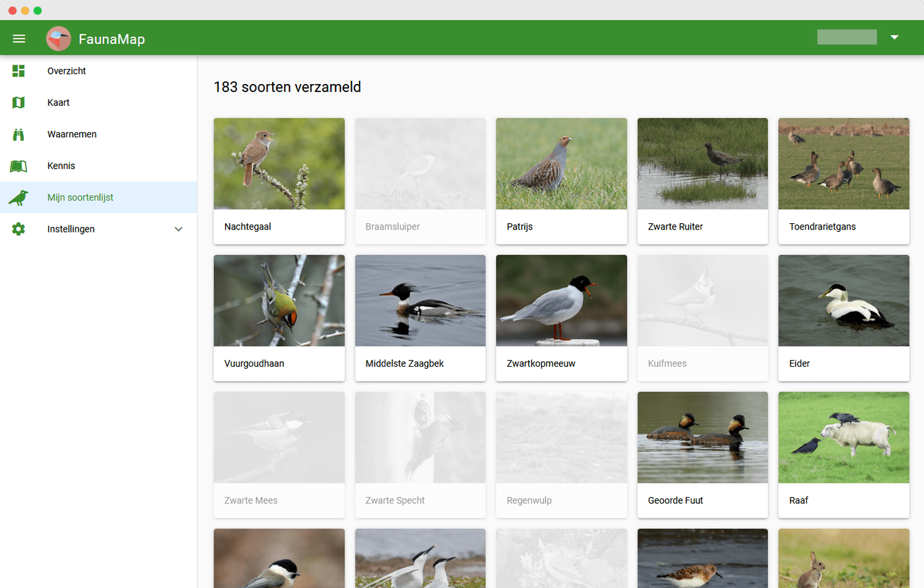Expand the Instellingen submenu chevron

point(179,229)
